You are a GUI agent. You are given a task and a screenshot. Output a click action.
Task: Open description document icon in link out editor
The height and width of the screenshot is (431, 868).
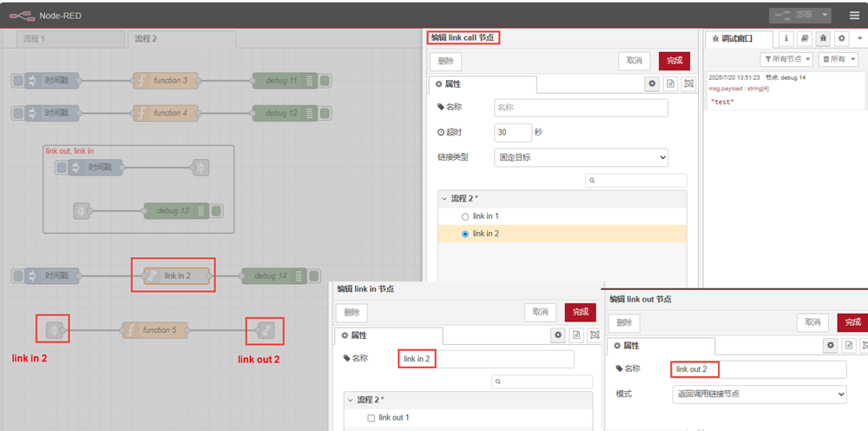point(849,345)
